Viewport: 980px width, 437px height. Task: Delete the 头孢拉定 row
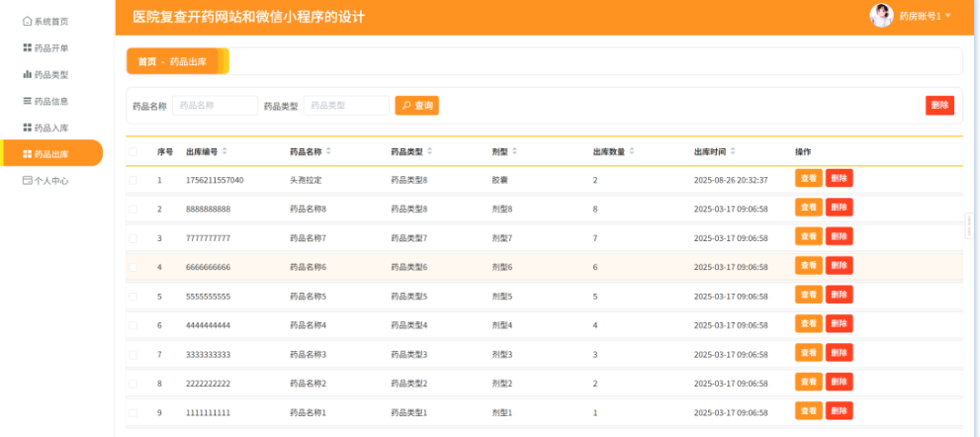(839, 178)
